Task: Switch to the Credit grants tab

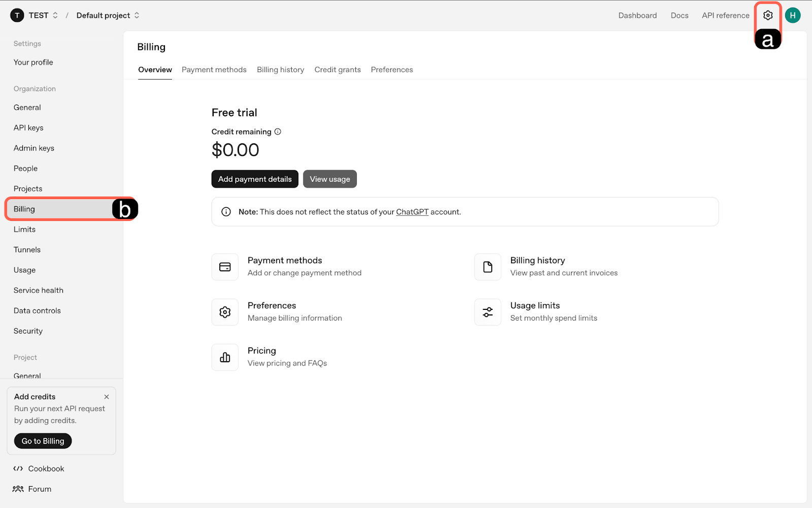Action: click(337, 70)
